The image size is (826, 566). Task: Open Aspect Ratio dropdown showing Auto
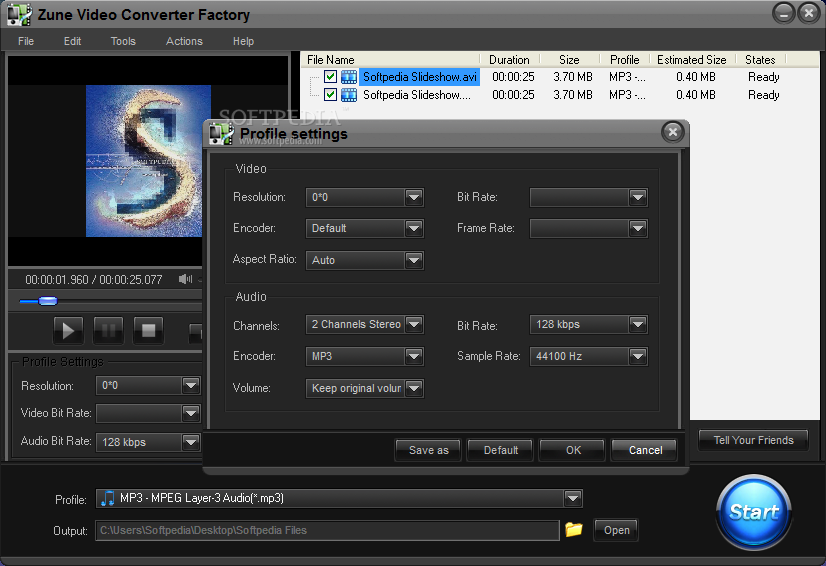tap(414, 260)
